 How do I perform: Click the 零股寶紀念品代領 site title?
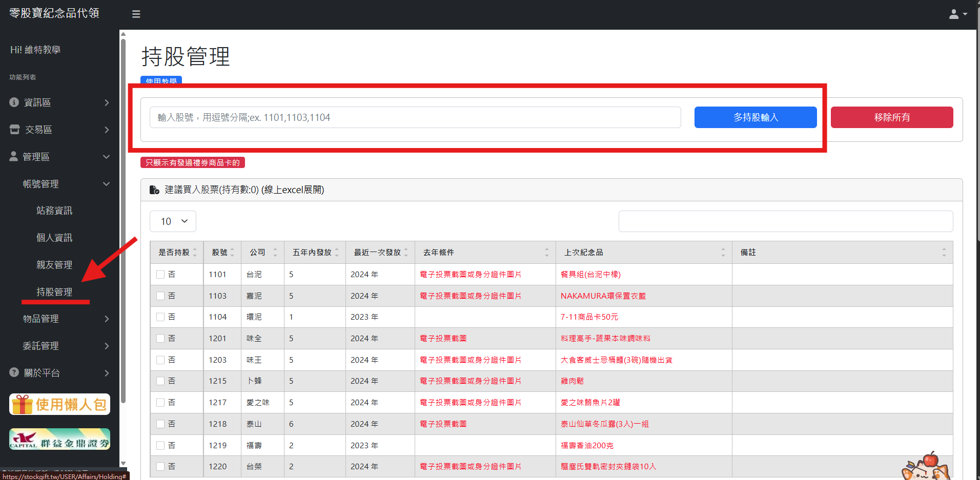[54, 13]
